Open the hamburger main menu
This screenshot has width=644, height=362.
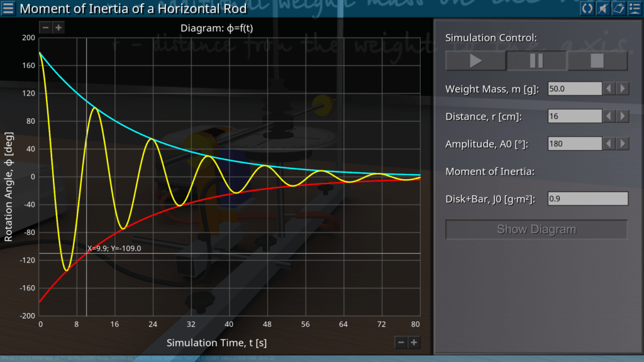(x=9, y=9)
